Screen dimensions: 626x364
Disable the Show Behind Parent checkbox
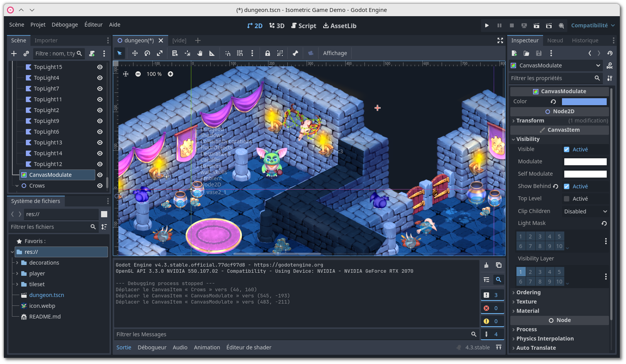pyautogui.click(x=567, y=186)
